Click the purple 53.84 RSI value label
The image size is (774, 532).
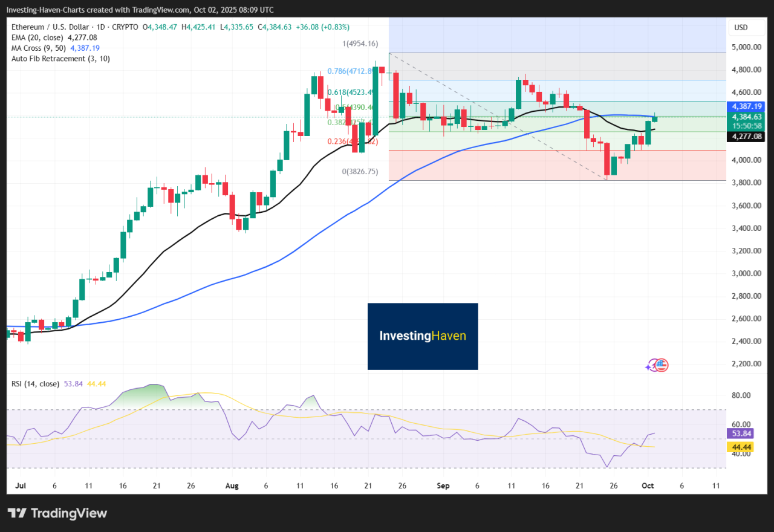tap(741, 433)
